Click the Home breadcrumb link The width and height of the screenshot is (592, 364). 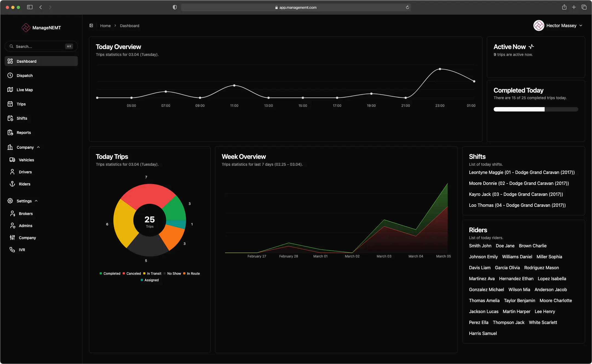(105, 25)
